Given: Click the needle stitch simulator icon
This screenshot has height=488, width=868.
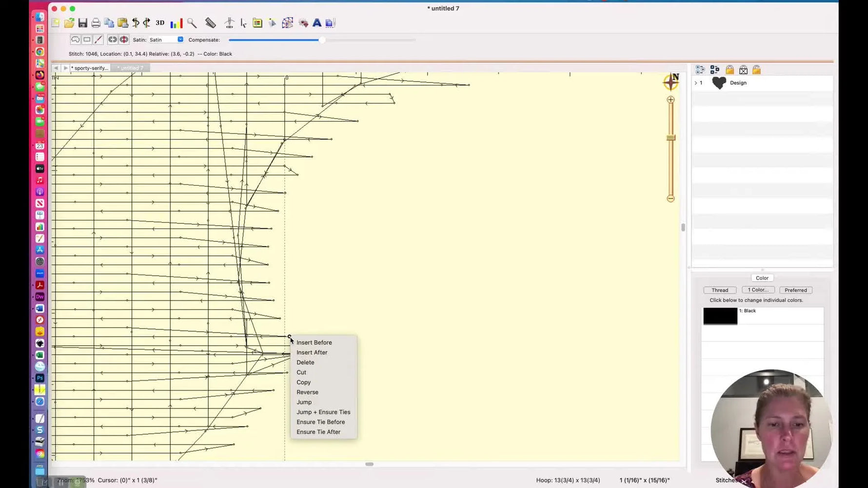Looking at the screenshot, I should 229,23.
